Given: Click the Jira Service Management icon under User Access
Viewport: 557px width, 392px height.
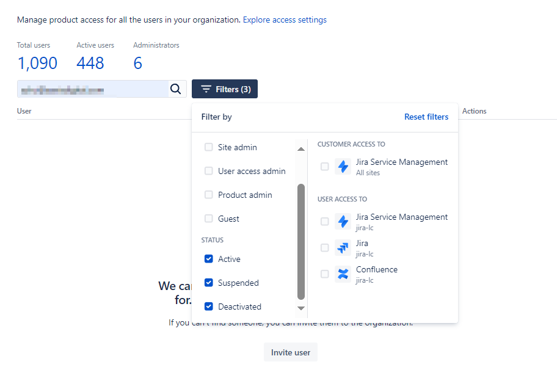Looking at the screenshot, I should click(x=343, y=221).
